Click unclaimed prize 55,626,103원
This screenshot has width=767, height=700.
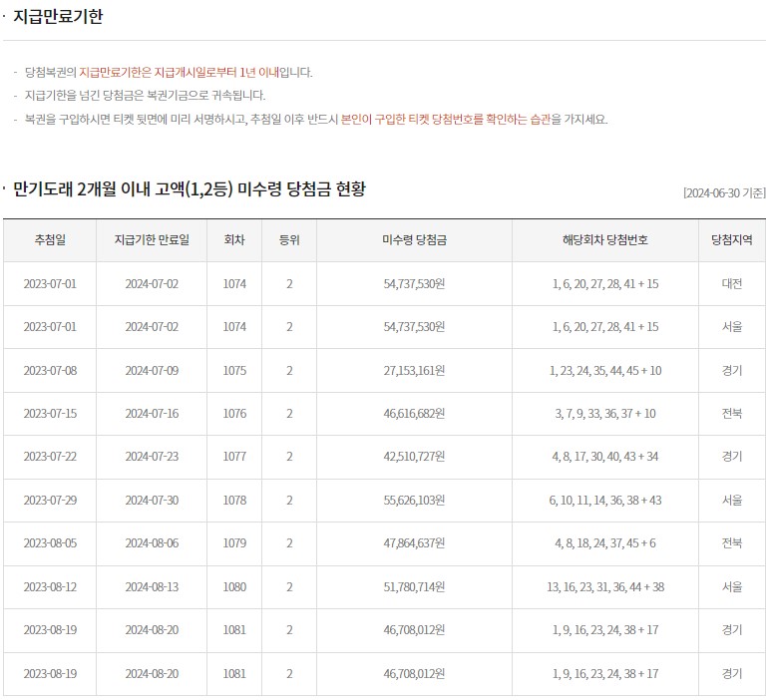pos(414,501)
